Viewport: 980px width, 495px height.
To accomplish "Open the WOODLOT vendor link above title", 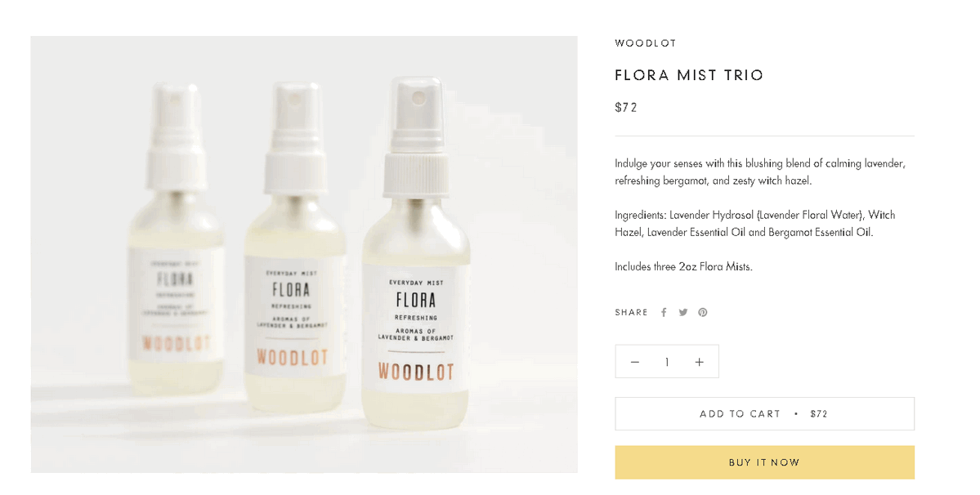I will pos(646,43).
